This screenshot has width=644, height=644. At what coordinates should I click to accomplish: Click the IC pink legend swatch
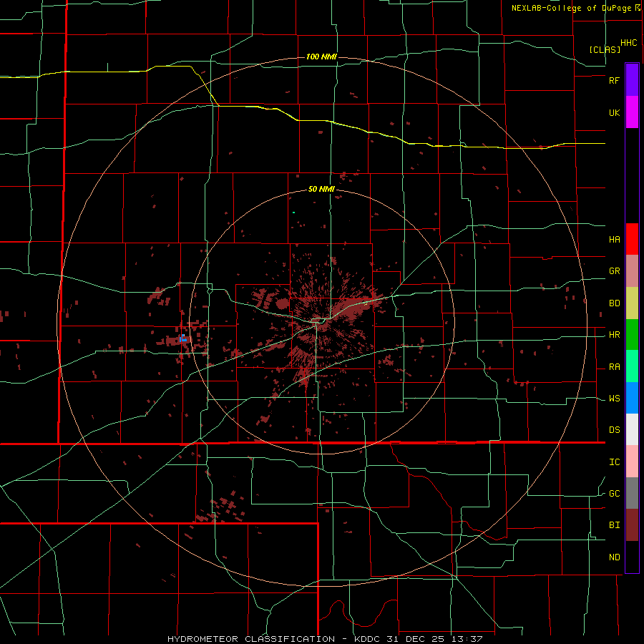point(632,462)
